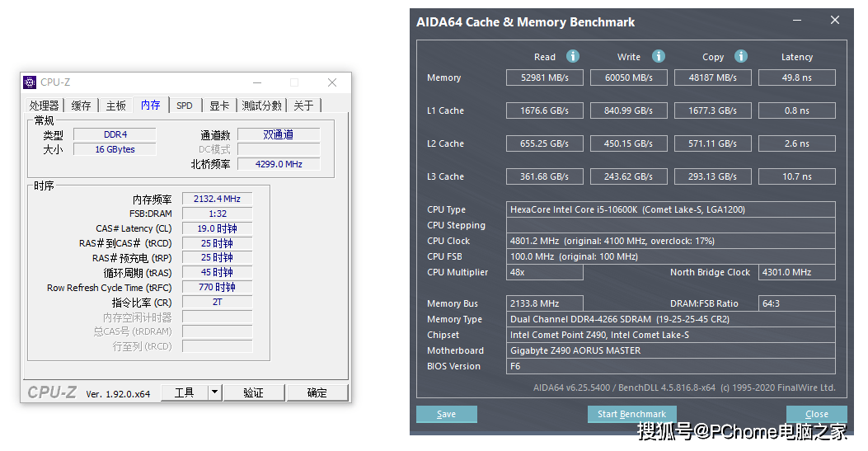The height and width of the screenshot is (451, 868).
Task: Switch to the 主板 tab
Action: (x=116, y=106)
